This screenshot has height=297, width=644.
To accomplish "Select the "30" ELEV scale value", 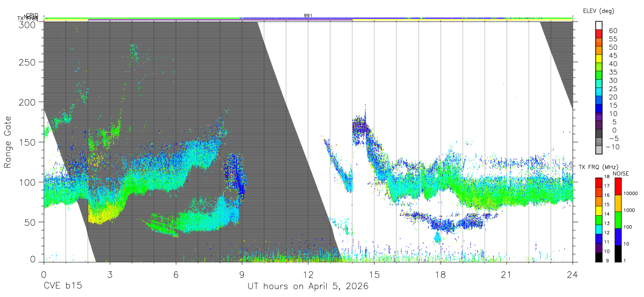I will pyautogui.click(x=613, y=80).
